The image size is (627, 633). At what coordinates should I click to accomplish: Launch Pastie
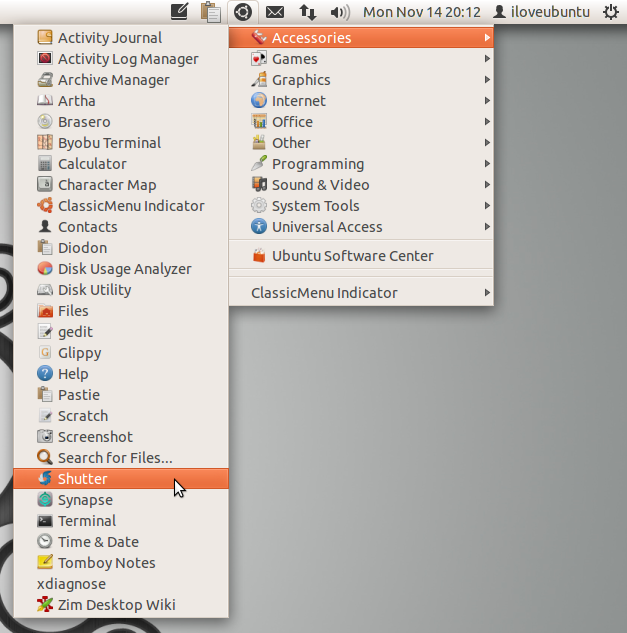(121, 394)
